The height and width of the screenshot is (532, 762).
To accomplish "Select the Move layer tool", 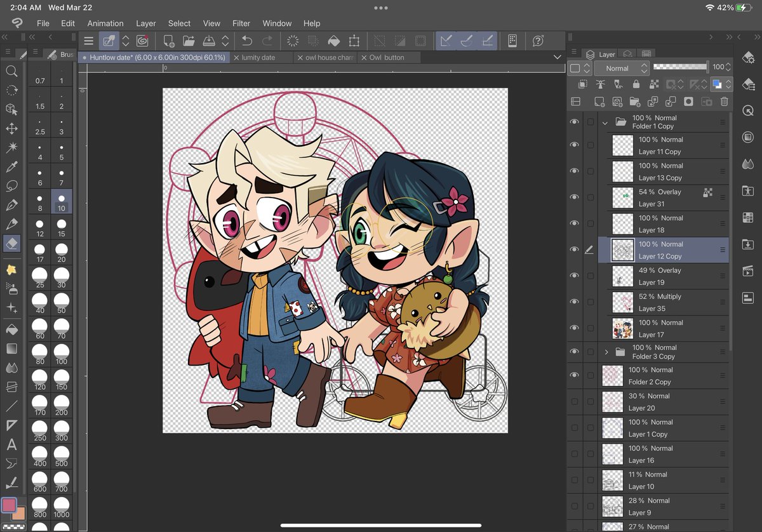I will click(x=11, y=128).
